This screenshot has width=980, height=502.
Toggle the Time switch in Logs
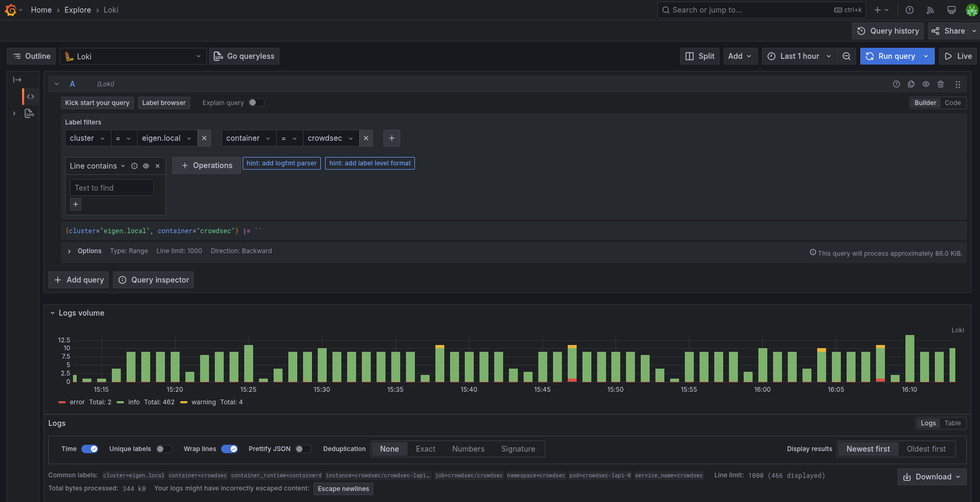(x=90, y=449)
